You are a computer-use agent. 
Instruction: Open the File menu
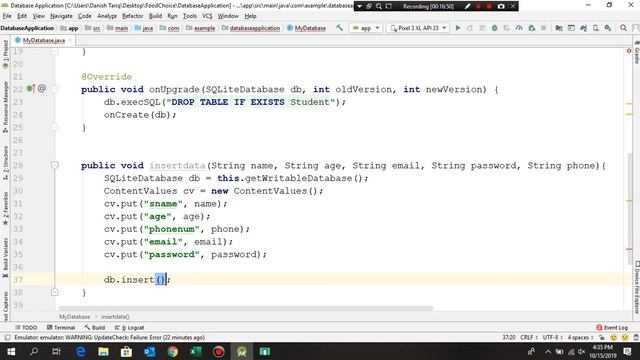coord(7,16)
